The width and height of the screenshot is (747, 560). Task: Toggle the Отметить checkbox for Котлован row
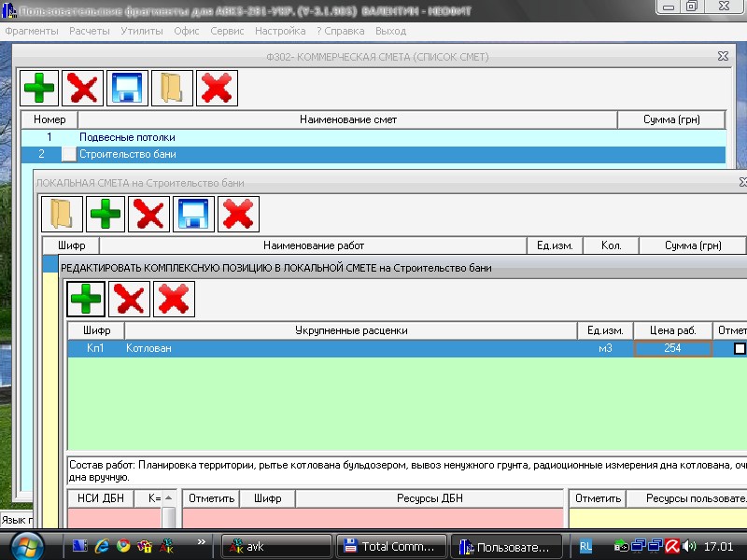(x=740, y=348)
